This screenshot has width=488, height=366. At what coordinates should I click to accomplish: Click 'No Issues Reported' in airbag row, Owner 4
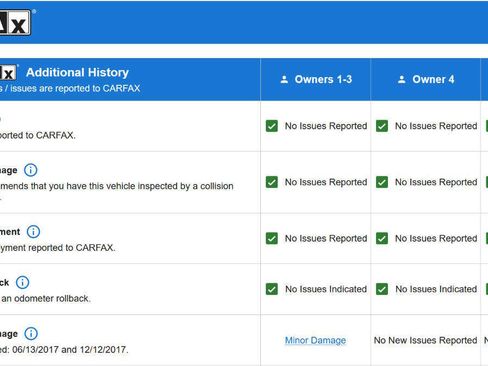pos(436,238)
